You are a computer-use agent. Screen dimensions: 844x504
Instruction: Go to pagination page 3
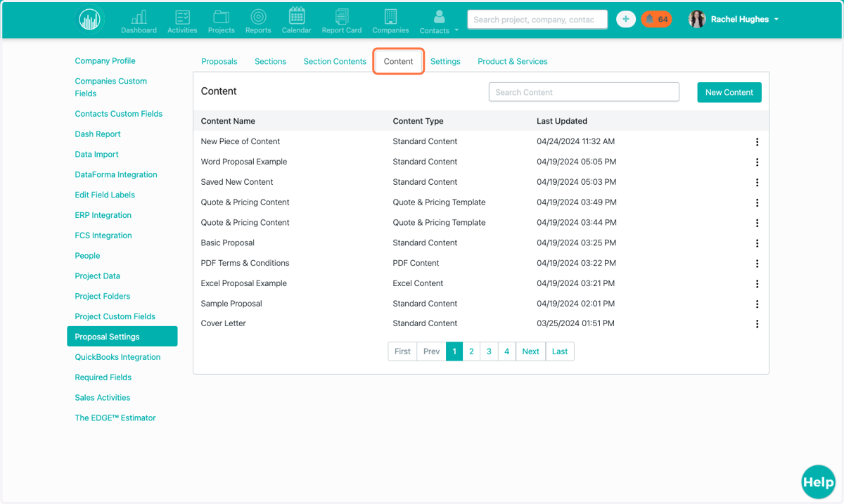[x=489, y=351]
